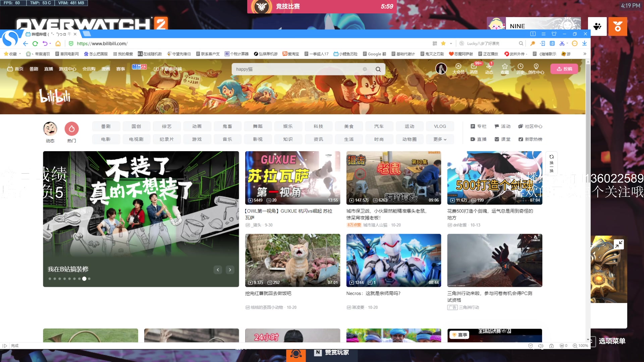Open 动态 in the bilibili header bar
644x362 pixels.
click(489, 68)
